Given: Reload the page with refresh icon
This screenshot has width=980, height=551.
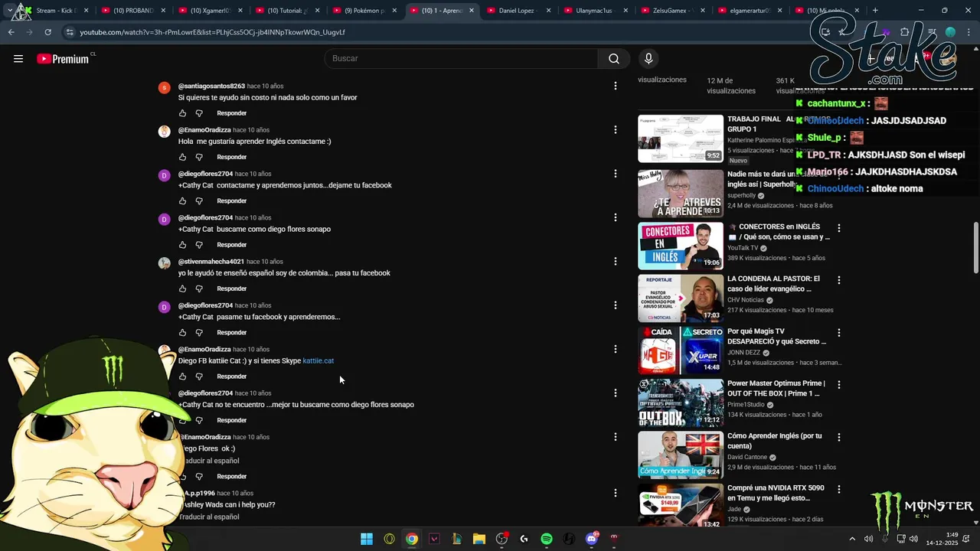Looking at the screenshot, I should 47,32.
